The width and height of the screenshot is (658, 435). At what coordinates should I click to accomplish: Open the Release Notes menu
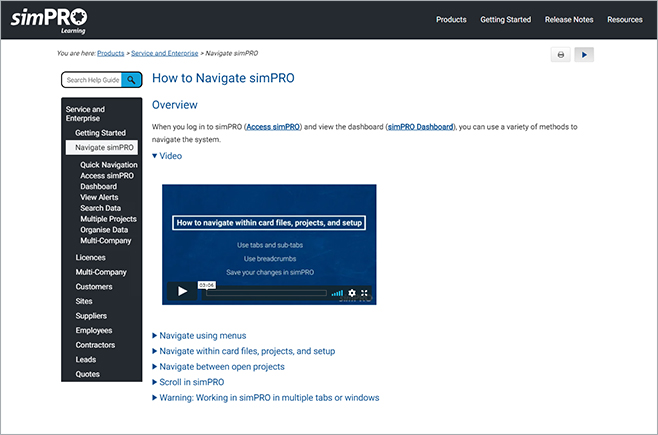[569, 20]
